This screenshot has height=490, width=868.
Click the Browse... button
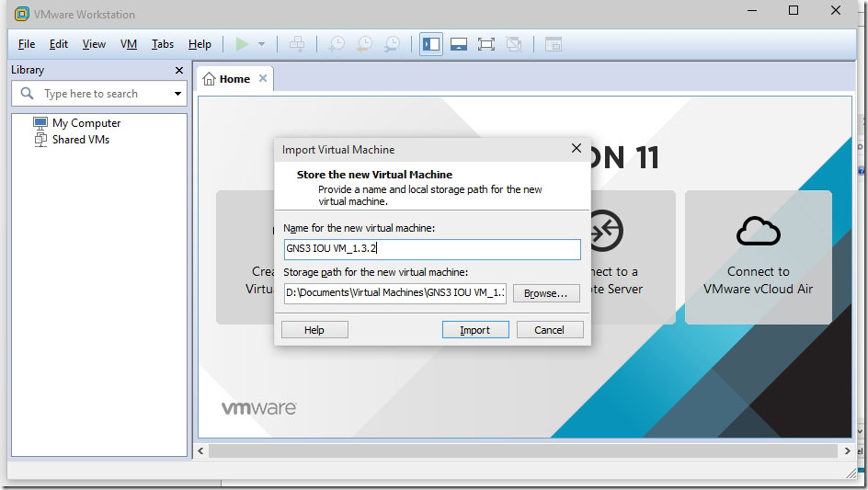(x=546, y=293)
